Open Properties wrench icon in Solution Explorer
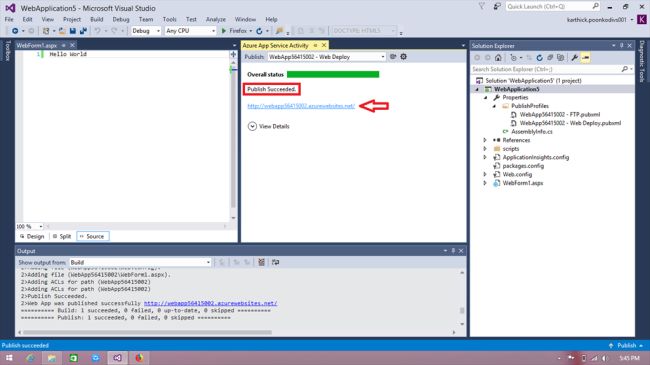The image size is (650, 365). pyautogui.click(x=575, y=58)
